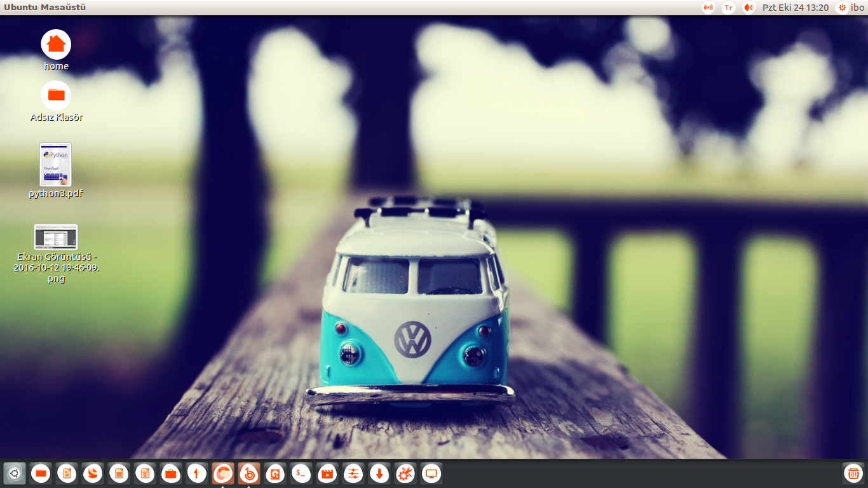The image size is (868, 488).
Task: Open the disk utility icon in the dock
Action: pyautogui.click(x=275, y=473)
